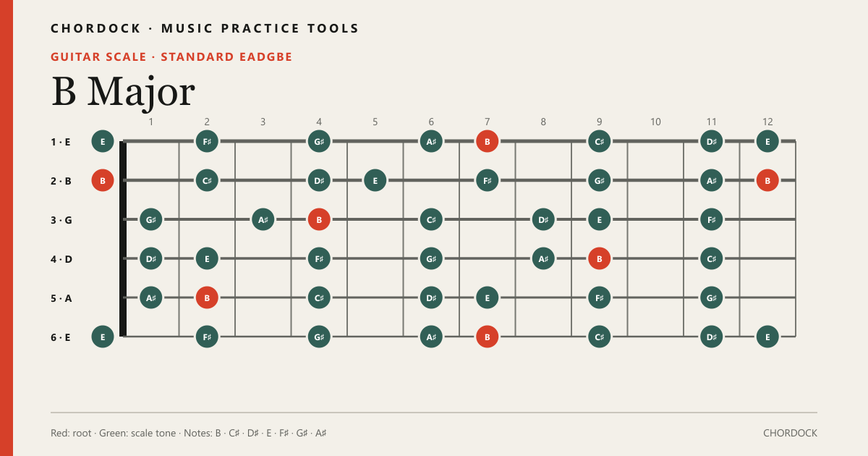Click the "3 · G" string label
Viewport: 868px width, 456px height.
61,219
